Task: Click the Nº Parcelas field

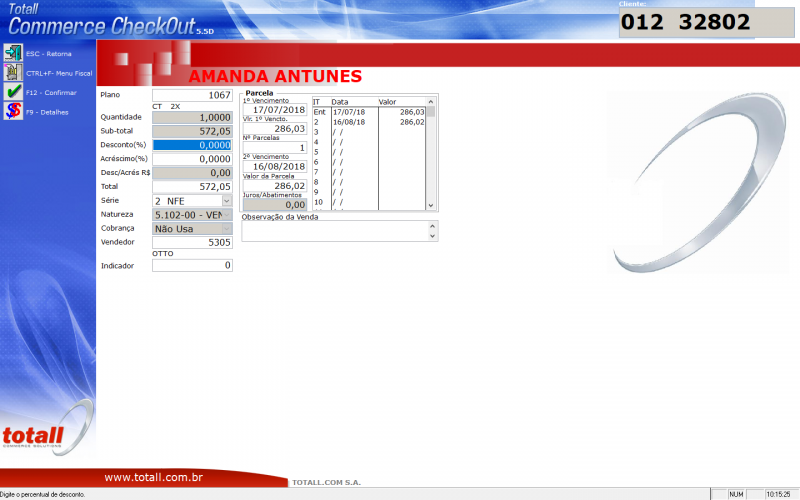Action: tap(274, 147)
